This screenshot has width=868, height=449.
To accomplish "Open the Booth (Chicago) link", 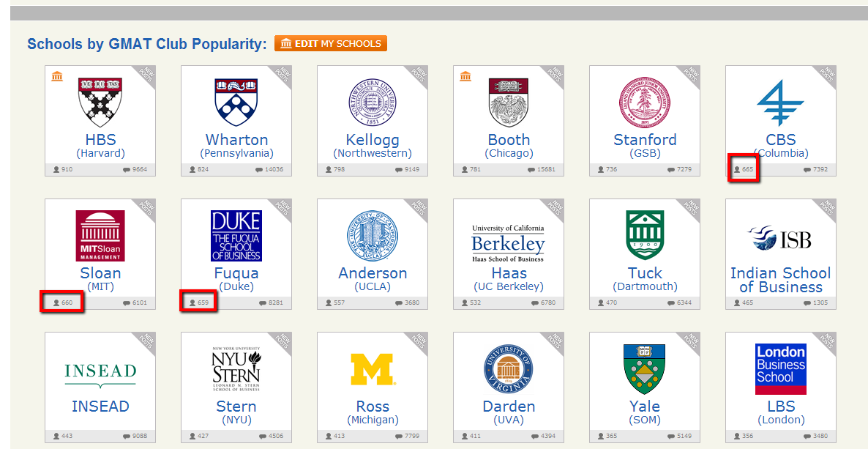I will coord(509,146).
